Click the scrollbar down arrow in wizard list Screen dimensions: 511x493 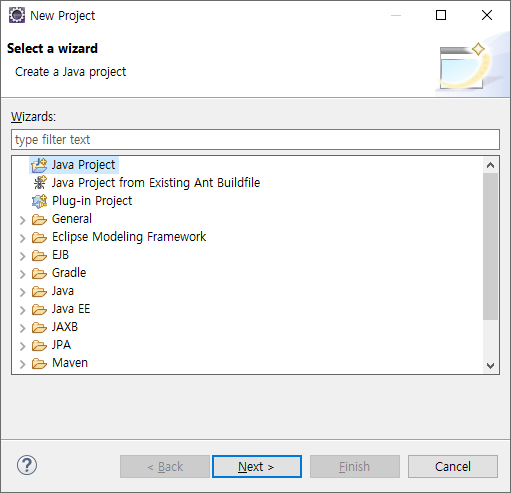pyautogui.click(x=490, y=365)
